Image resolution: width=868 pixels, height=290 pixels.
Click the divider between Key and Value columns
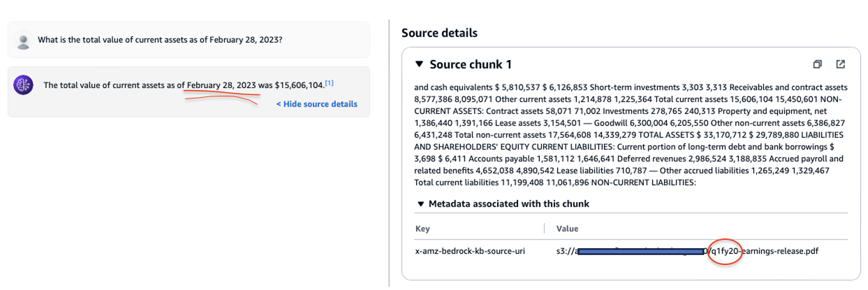pos(544,229)
